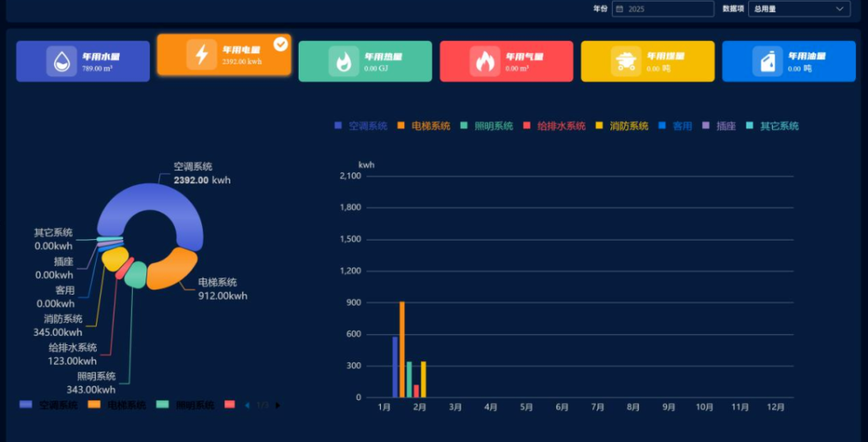The width and height of the screenshot is (868, 442).
Task: Click the oil can icon on 年用油量 card
Action: (x=767, y=62)
